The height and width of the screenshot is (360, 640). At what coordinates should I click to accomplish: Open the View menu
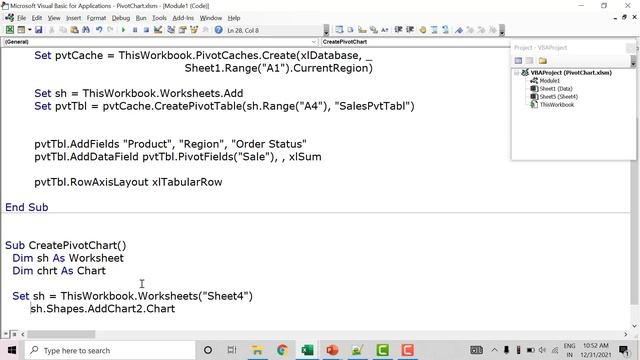pos(54,18)
